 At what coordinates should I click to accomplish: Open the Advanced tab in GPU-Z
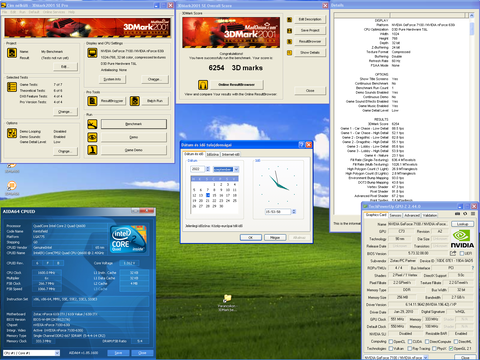[x=412, y=215]
